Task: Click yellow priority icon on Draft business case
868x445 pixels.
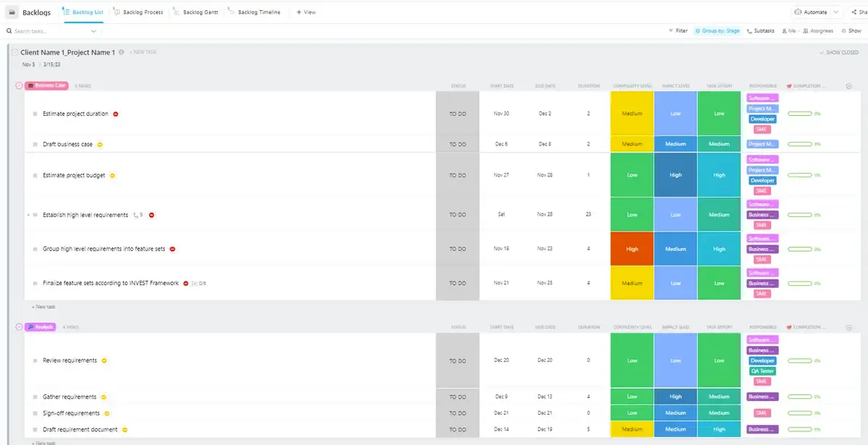Action: pos(100,145)
